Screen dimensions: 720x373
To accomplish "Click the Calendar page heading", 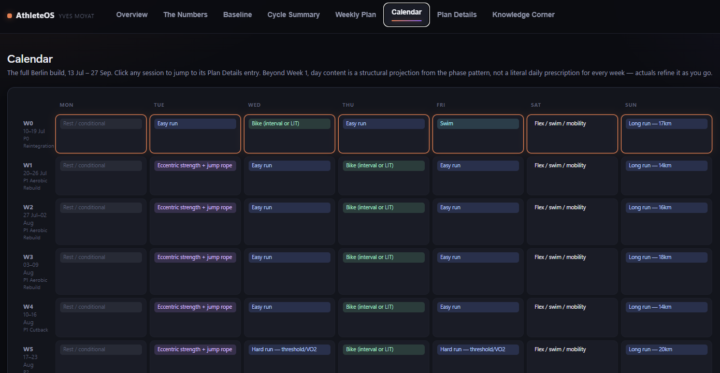I will tap(30, 59).
